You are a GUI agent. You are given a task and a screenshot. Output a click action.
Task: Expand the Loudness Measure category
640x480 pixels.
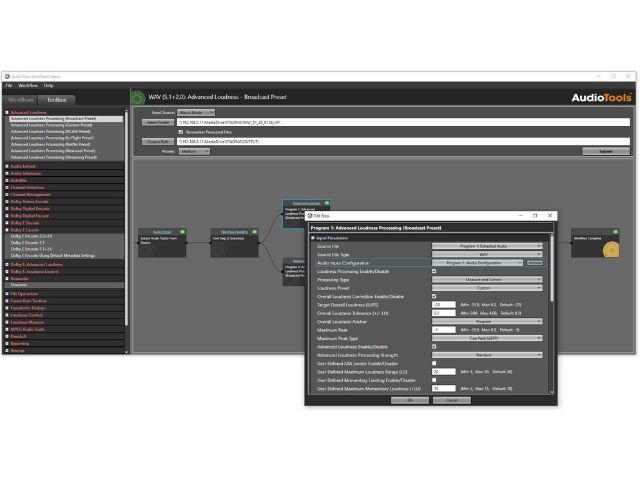(x=7, y=322)
